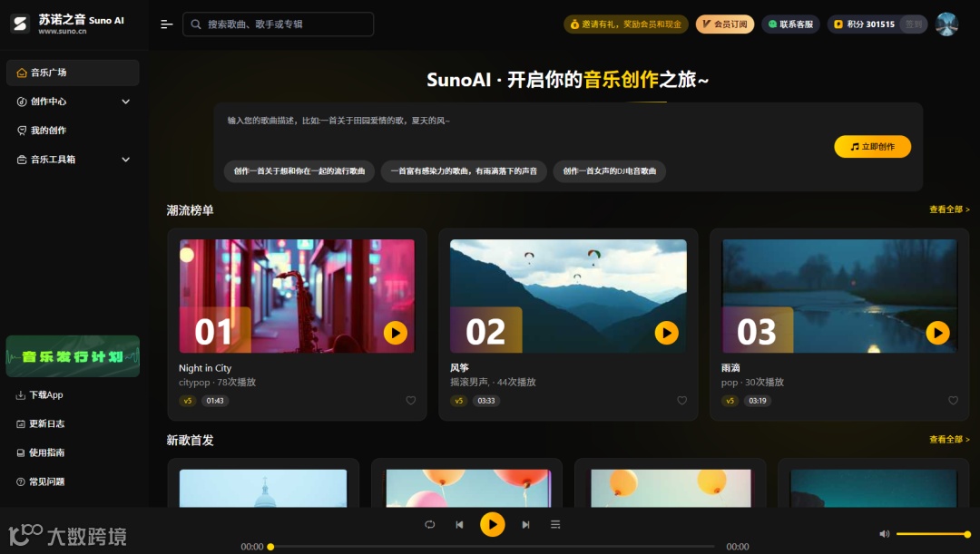This screenshot has width=980, height=554.
Task: Click the song description text area
Action: 525,131
